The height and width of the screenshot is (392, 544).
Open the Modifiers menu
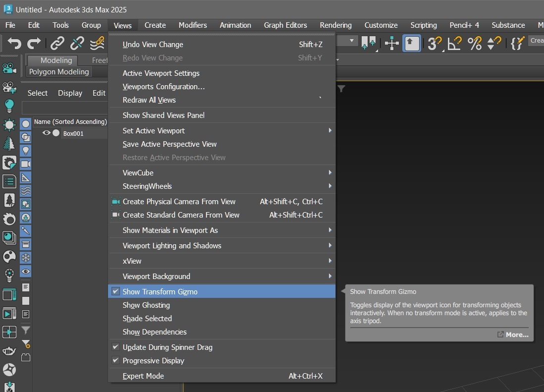[x=193, y=25]
